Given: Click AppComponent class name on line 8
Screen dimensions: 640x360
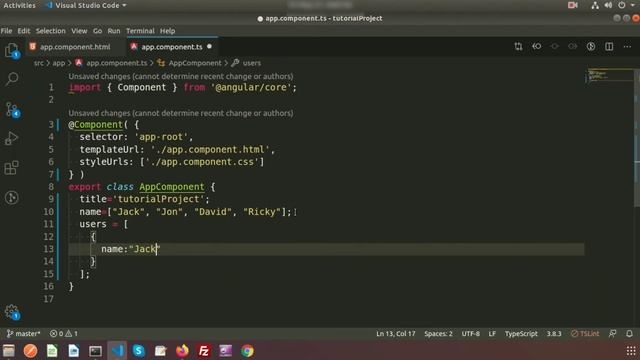Looking at the screenshot, I should coord(172,187).
